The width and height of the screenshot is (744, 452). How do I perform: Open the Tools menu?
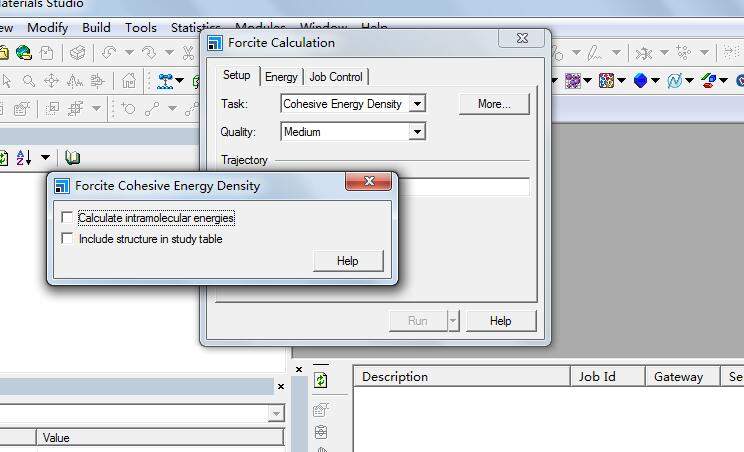click(140, 28)
